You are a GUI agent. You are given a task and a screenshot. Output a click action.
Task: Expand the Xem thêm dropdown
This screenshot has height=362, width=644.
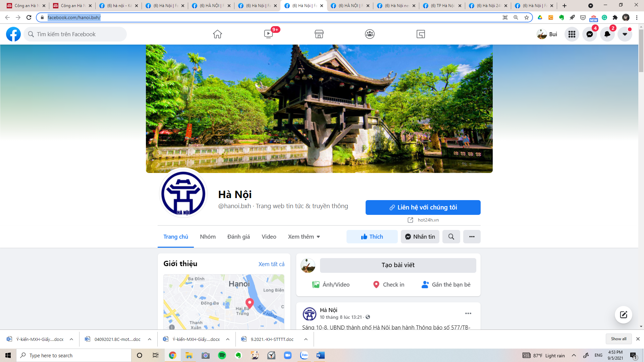pyautogui.click(x=304, y=237)
